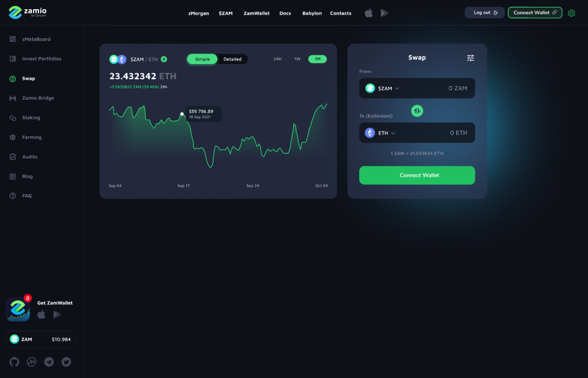Open the Farming sidebar link
The width and height of the screenshot is (588, 378).
click(32, 137)
